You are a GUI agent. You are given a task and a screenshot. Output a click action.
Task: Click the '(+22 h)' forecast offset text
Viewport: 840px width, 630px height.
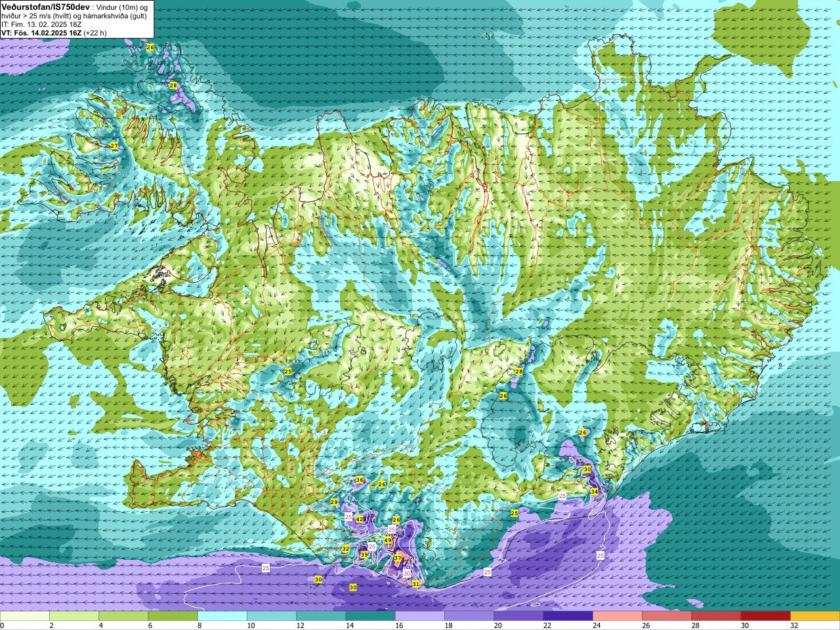(95, 33)
